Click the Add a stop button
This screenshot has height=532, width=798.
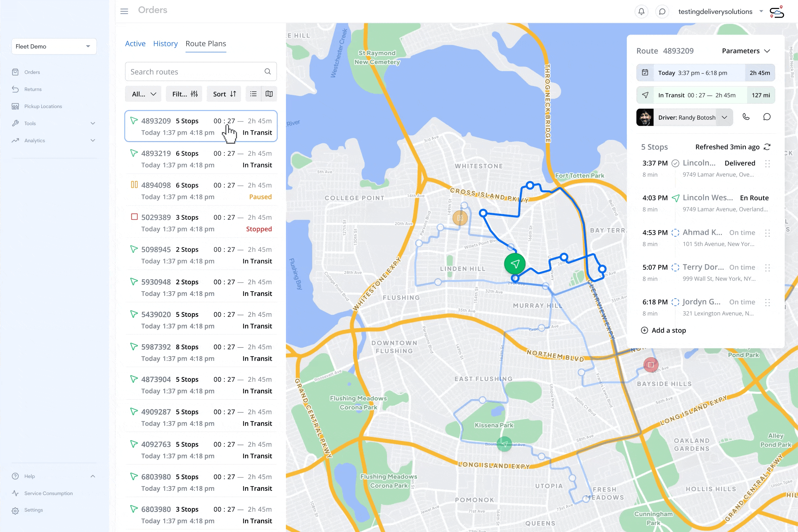pyautogui.click(x=663, y=330)
